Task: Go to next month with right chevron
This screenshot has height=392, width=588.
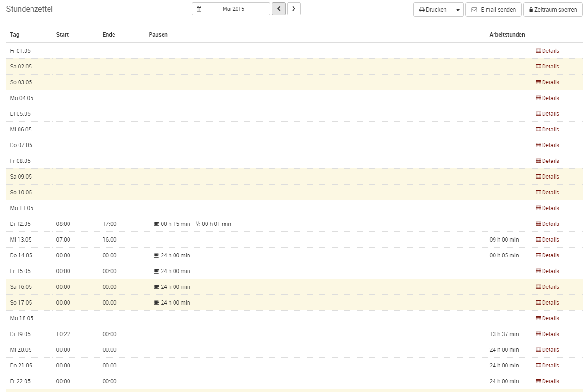Action: (294, 9)
